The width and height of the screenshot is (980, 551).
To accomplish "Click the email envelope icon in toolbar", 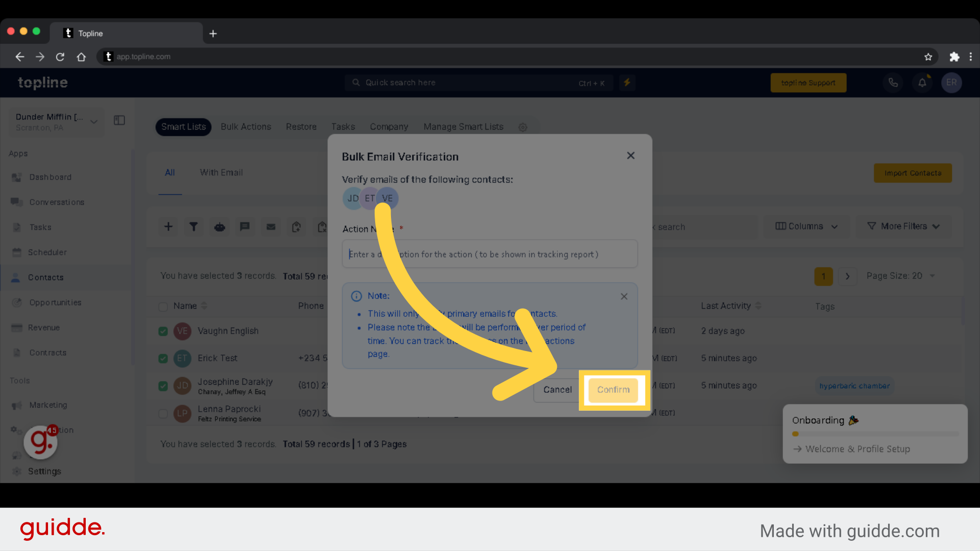I will click(271, 227).
